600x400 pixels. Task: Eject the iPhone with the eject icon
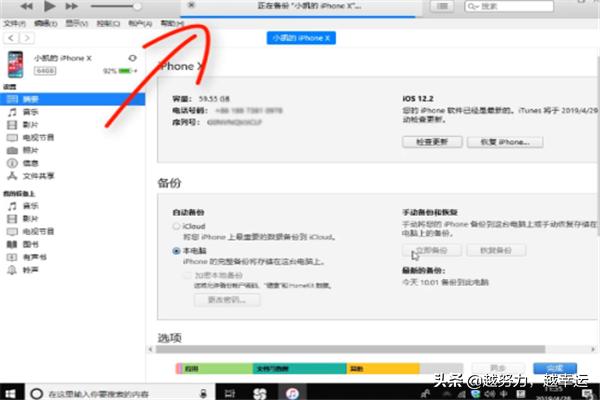pyautogui.click(x=132, y=58)
